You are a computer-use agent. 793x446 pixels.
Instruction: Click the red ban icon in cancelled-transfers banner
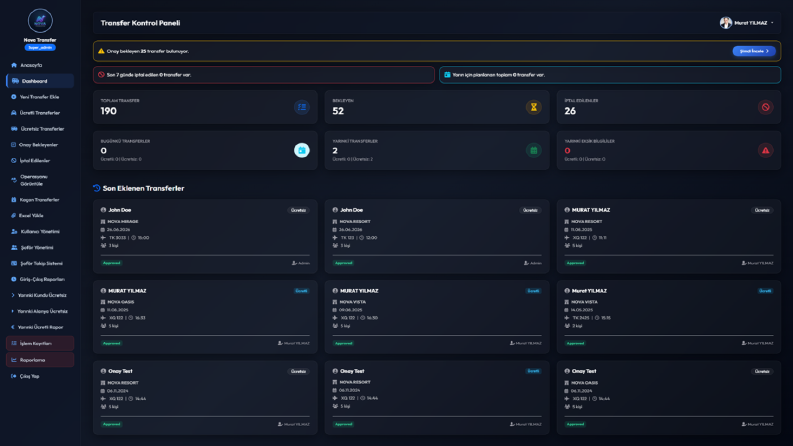coord(101,75)
